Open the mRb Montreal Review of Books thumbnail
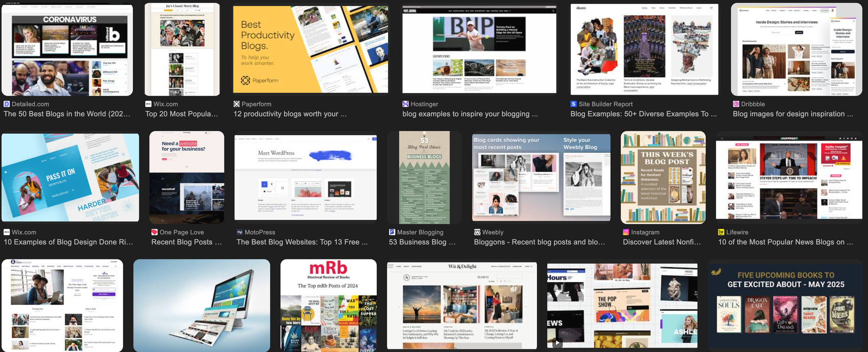The image size is (868, 352). click(x=329, y=306)
